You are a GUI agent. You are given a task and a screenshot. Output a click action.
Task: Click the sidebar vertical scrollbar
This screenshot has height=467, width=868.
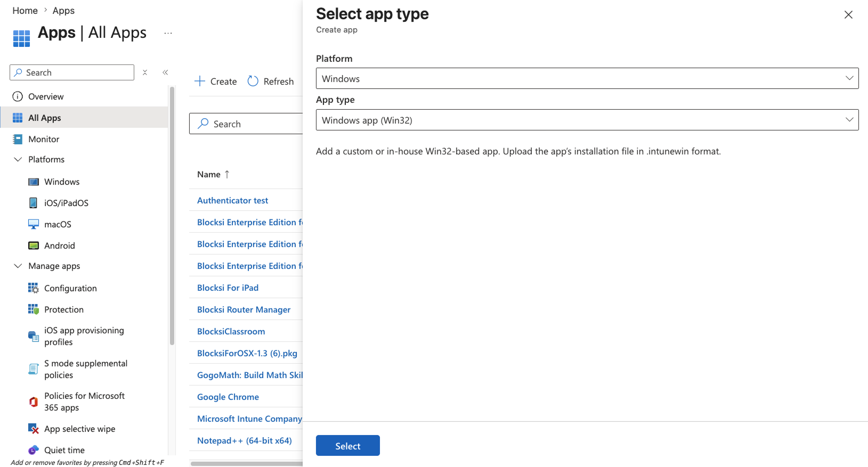click(172, 216)
